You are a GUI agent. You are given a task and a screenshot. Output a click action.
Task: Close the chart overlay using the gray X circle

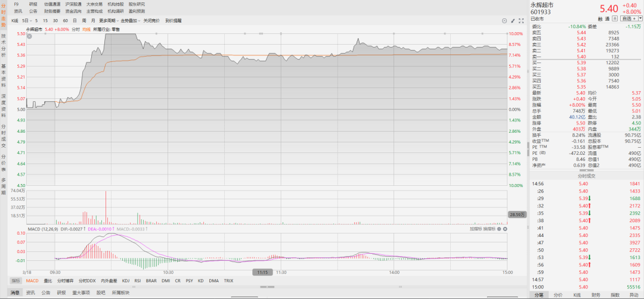point(30,36)
